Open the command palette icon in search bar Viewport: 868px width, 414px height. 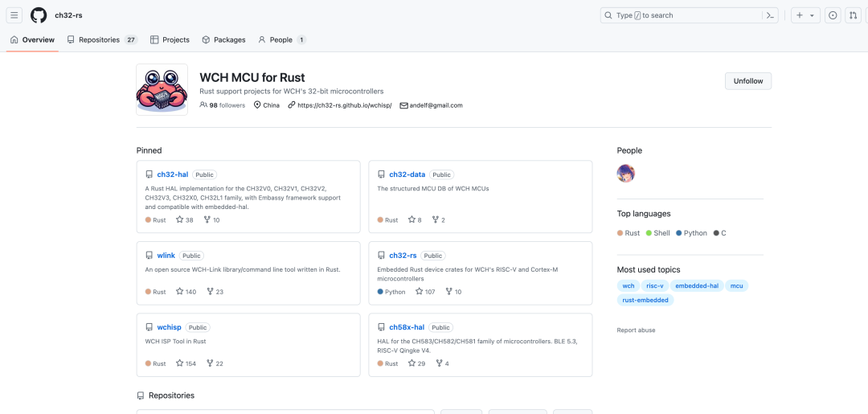click(769, 15)
